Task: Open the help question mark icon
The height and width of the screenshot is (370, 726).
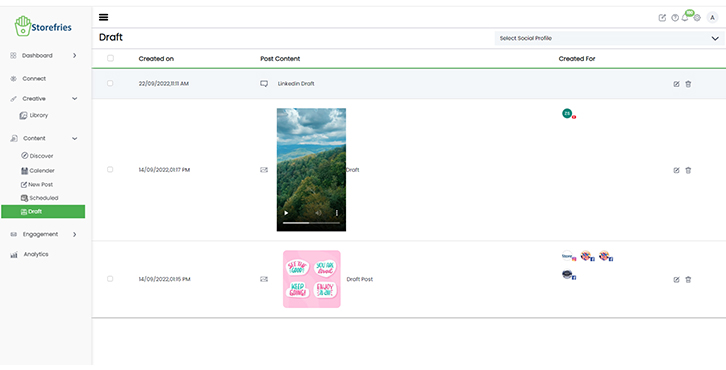Action: [x=675, y=18]
